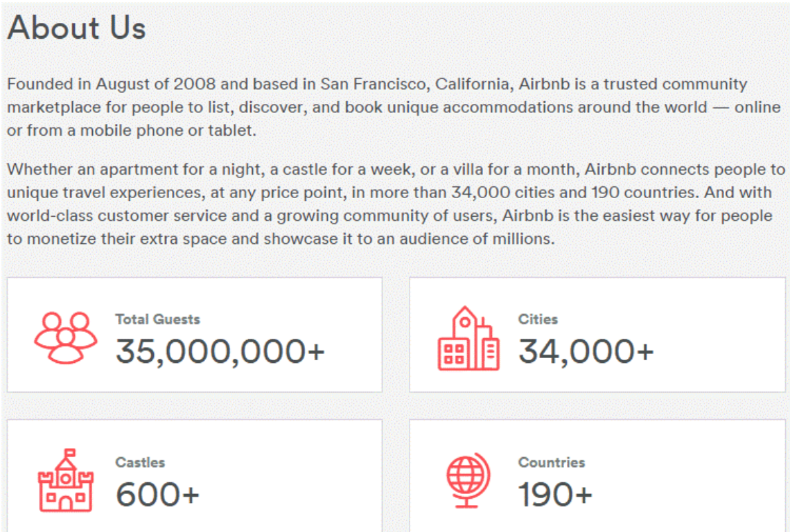Click the Castles label text
Screen dimensions: 790x532
pos(140,462)
